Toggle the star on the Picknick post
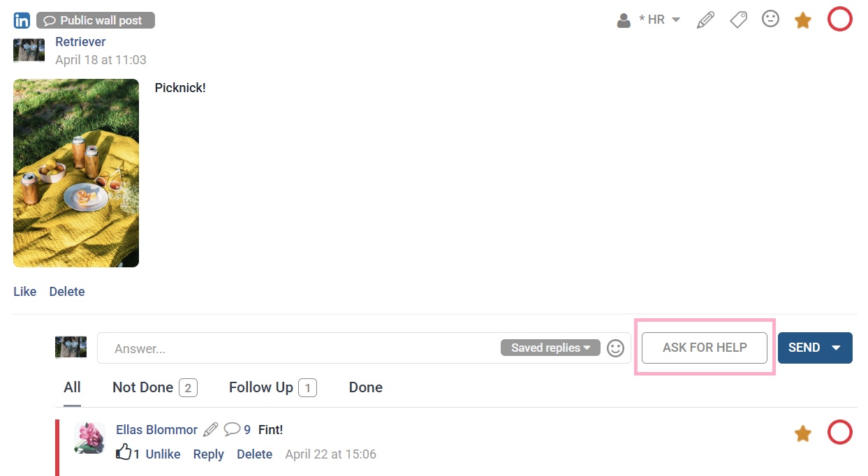The width and height of the screenshot is (868, 476). pyautogui.click(x=803, y=20)
